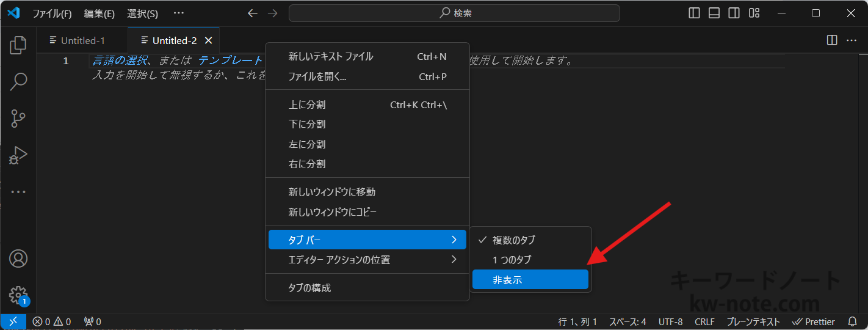Open additional activity bar views ellipsis
Image resolution: width=868 pixels, height=330 pixels.
[18, 192]
